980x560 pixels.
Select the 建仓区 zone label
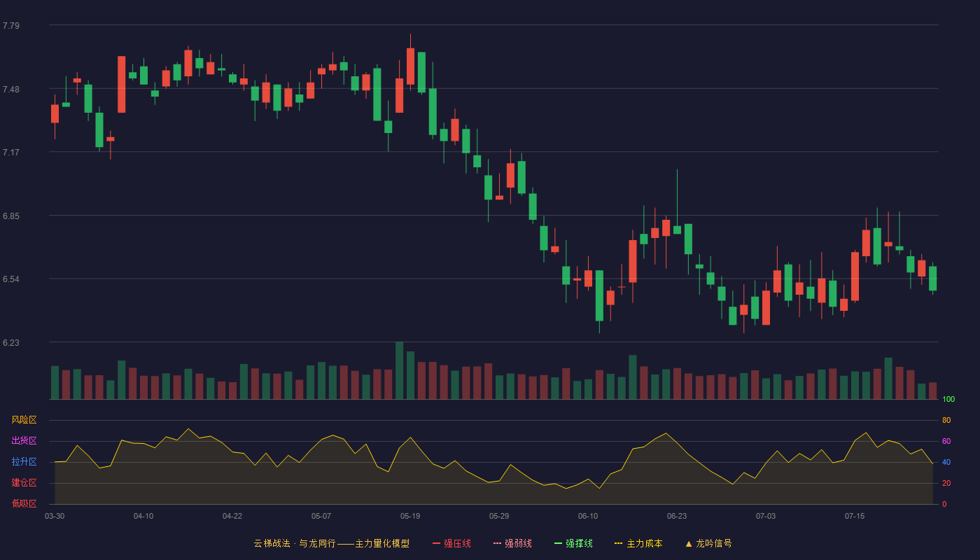click(24, 483)
